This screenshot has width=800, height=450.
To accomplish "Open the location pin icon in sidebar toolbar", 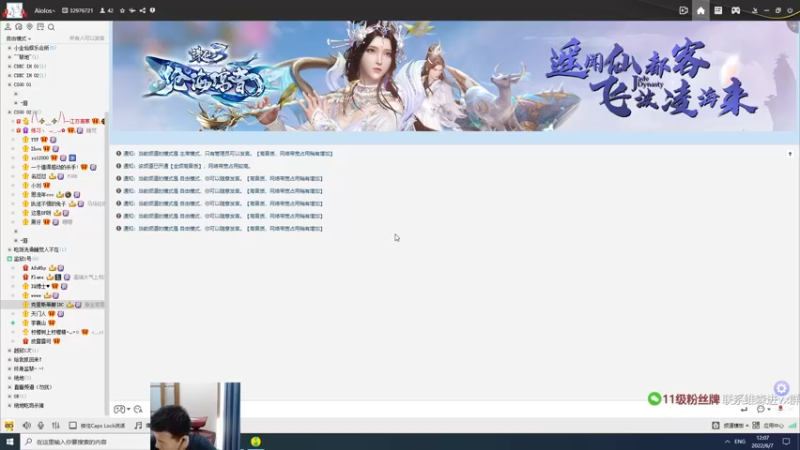I will pos(29,27).
